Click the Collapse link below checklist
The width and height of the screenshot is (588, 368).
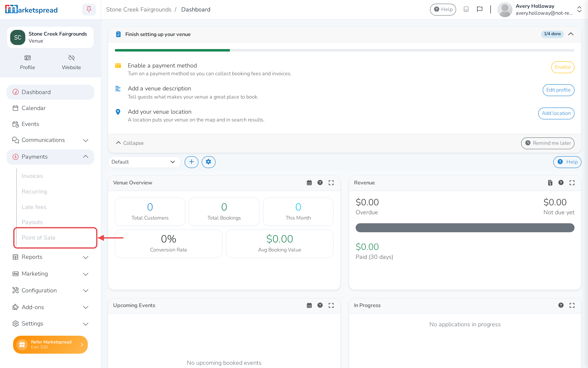(130, 143)
